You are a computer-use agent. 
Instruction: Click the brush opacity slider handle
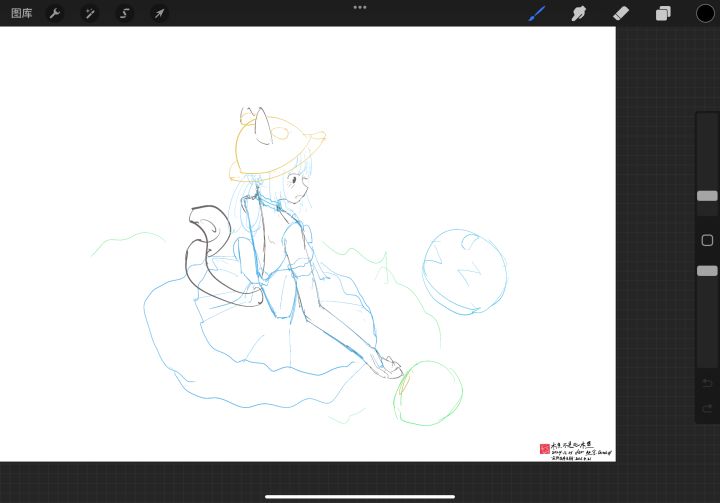[707, 271]
